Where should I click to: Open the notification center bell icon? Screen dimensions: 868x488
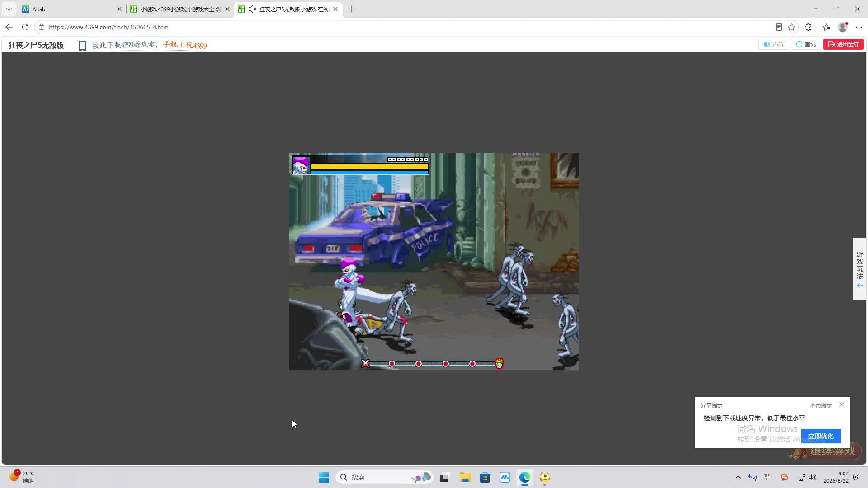(x=855, y=477)
